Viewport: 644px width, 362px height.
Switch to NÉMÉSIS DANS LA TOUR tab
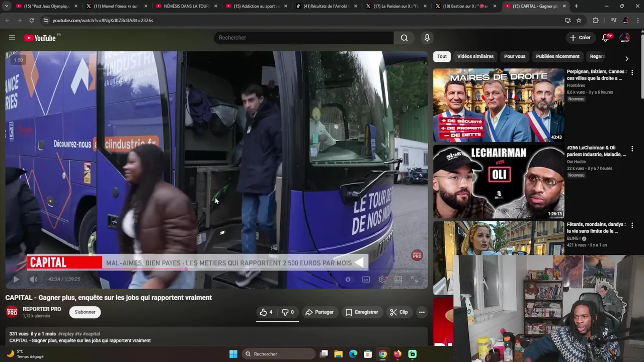tap(186, 6)
